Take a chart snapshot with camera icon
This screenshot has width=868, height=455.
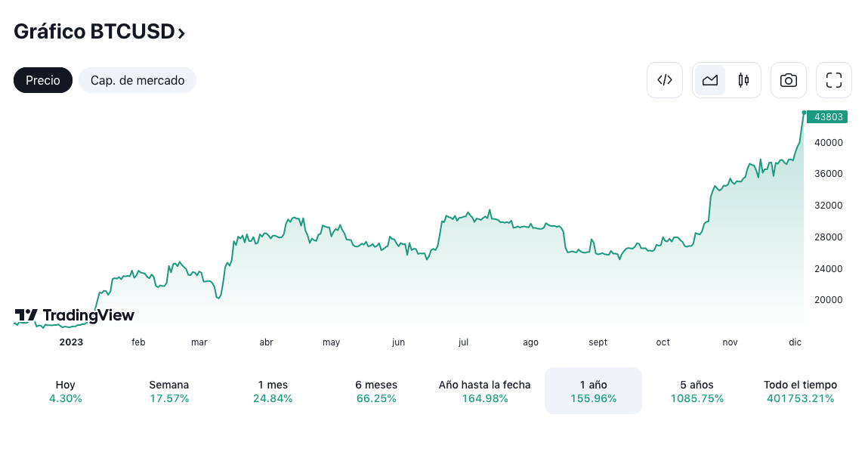(x=788, y=80)
